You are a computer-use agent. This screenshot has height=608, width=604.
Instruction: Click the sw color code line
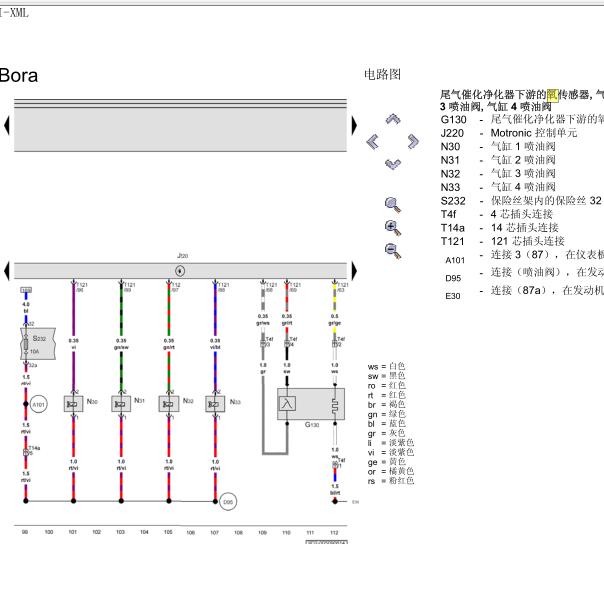(386, 376)
